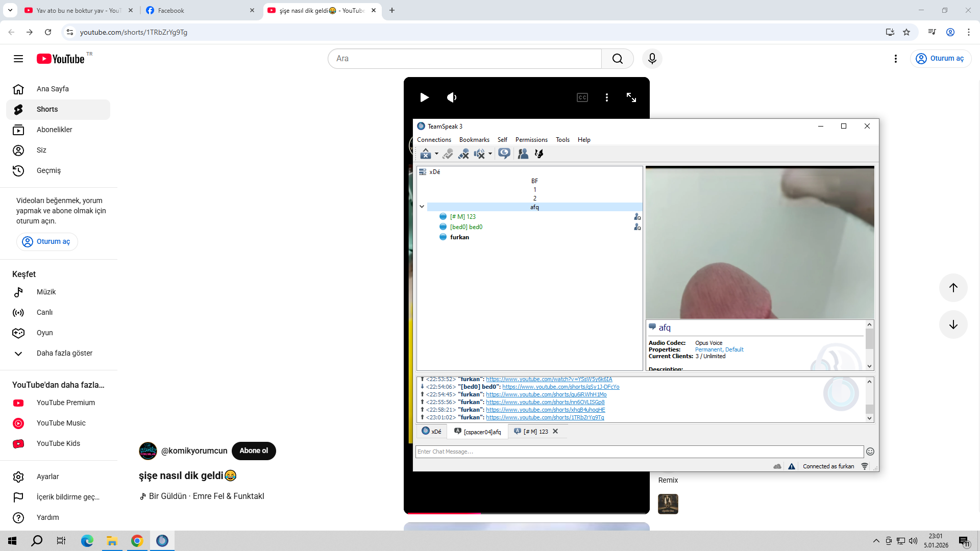This screenshot has width=980, height=551.
Task: Open the @komikyorumcun channel link
Action: 194,451
